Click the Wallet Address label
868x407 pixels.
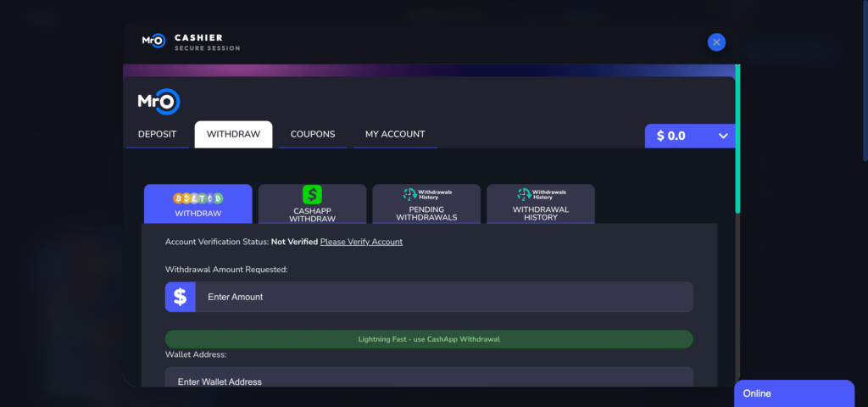(x=196, y=354)
